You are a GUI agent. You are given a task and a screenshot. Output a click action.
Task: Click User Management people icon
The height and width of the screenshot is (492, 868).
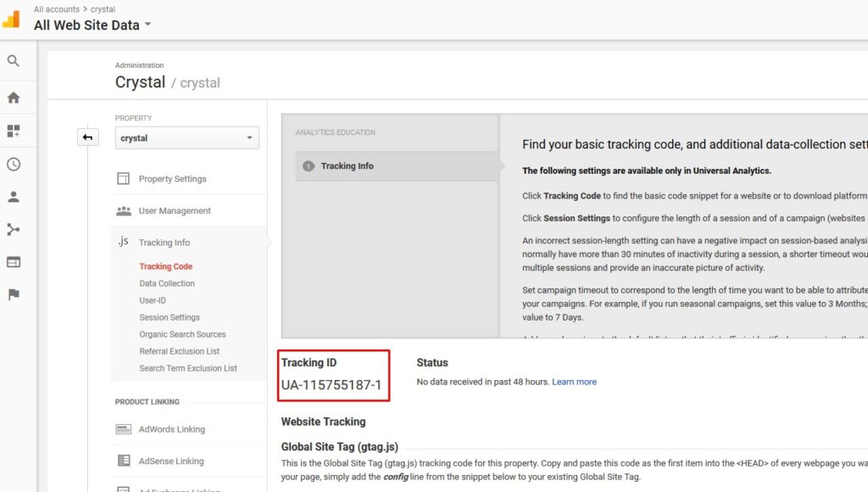124,210
